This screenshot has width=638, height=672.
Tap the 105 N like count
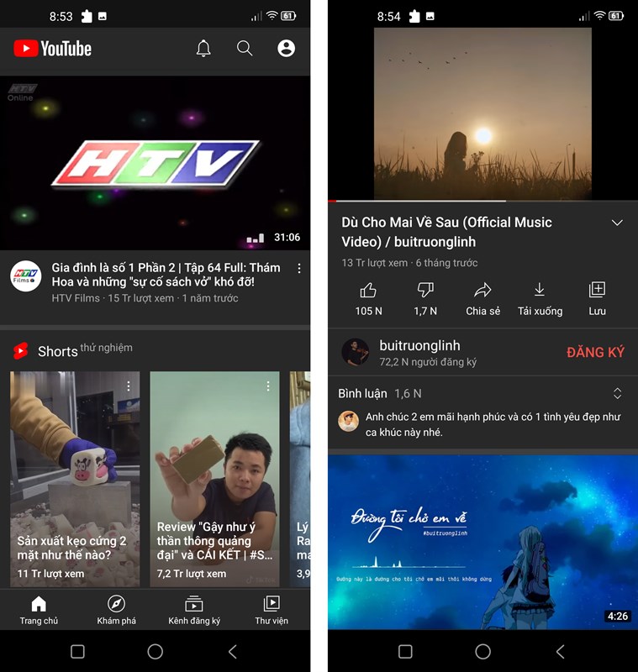tap(368, 311)
